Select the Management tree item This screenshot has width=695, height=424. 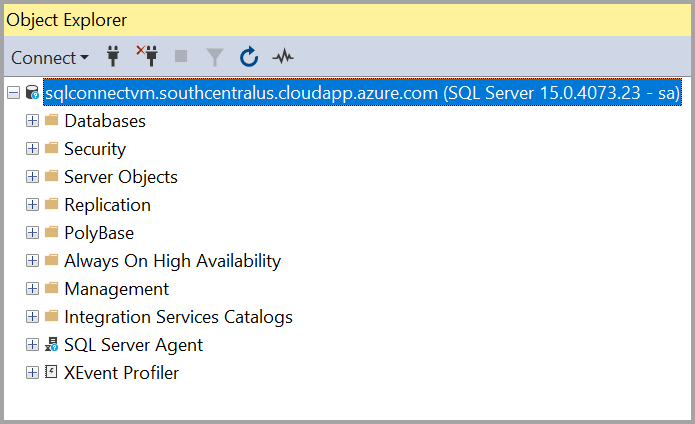click(x=116, y=289)
